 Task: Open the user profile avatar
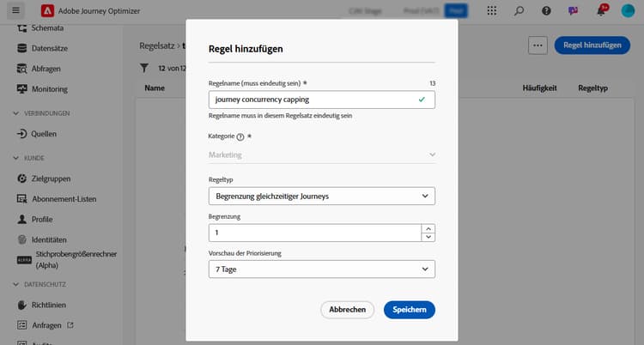(x=628, y=10)
